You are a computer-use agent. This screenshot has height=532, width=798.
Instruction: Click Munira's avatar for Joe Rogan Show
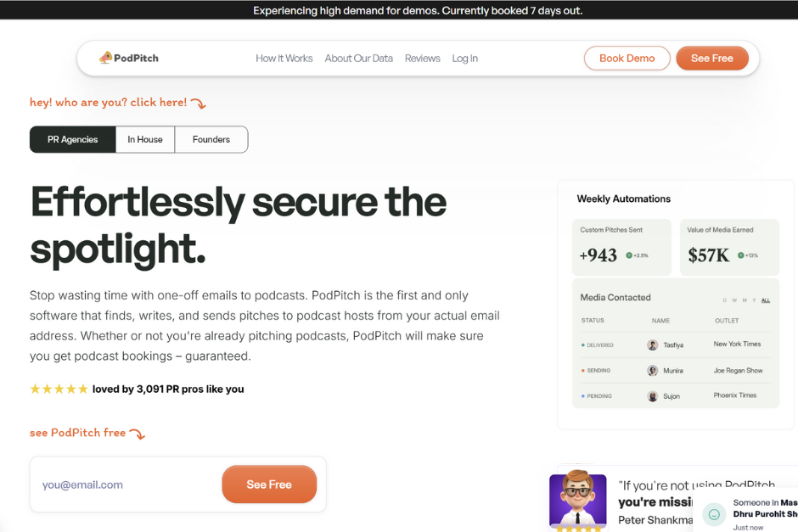pos(653,370)
